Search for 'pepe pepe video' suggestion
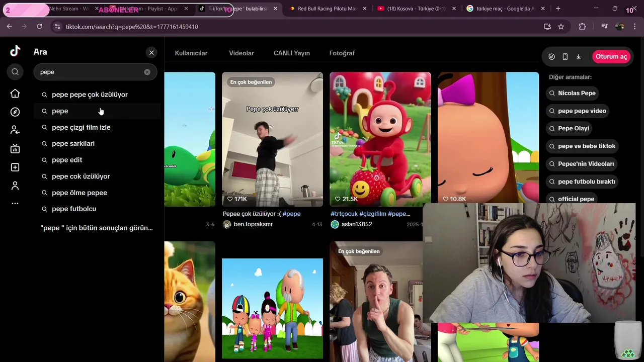The image size is (644, 362). click(x=578, y=111)
